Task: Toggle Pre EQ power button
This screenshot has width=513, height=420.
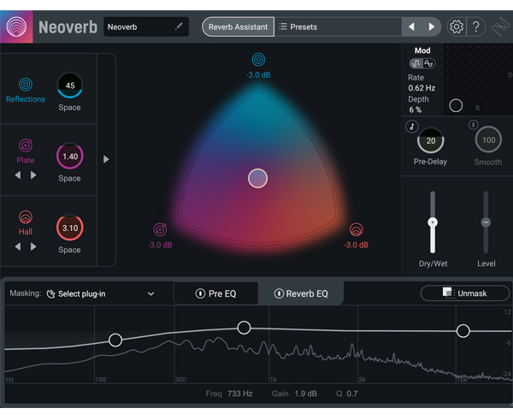Action: [x=200, y=293]
